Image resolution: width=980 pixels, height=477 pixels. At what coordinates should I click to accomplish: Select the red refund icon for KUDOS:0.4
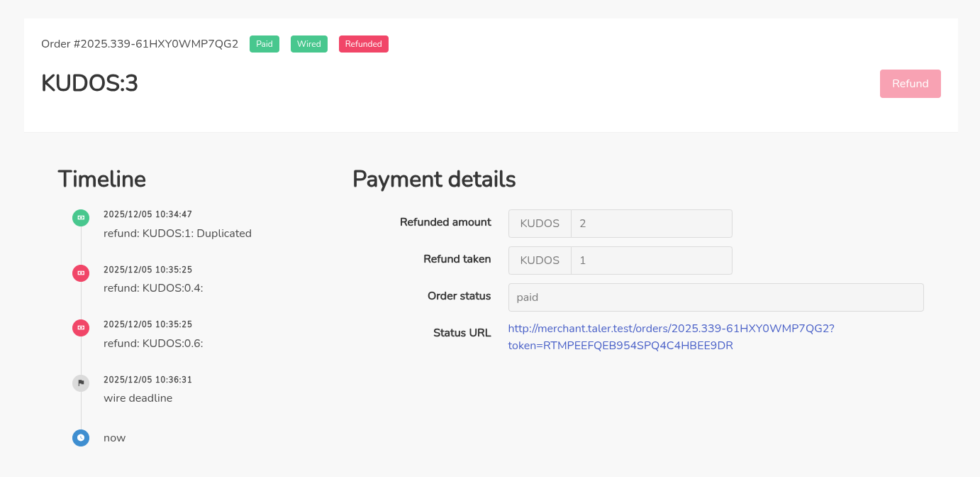(81, 273)
